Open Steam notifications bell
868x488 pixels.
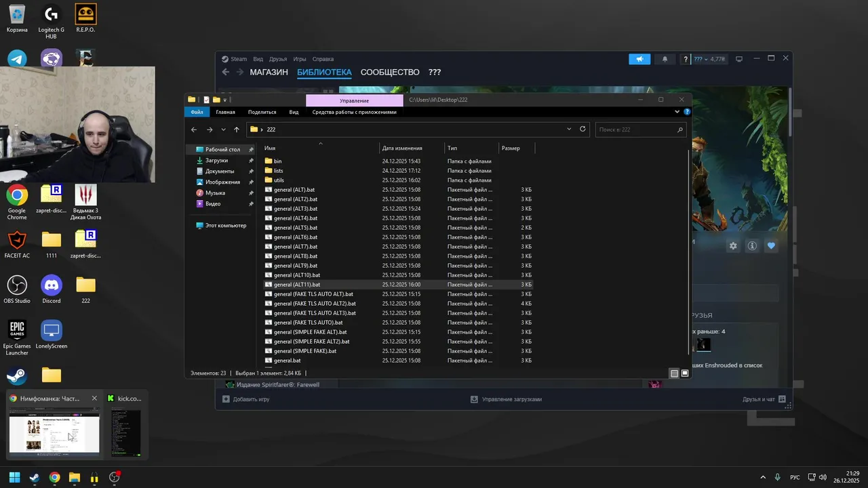coord(665,59)
